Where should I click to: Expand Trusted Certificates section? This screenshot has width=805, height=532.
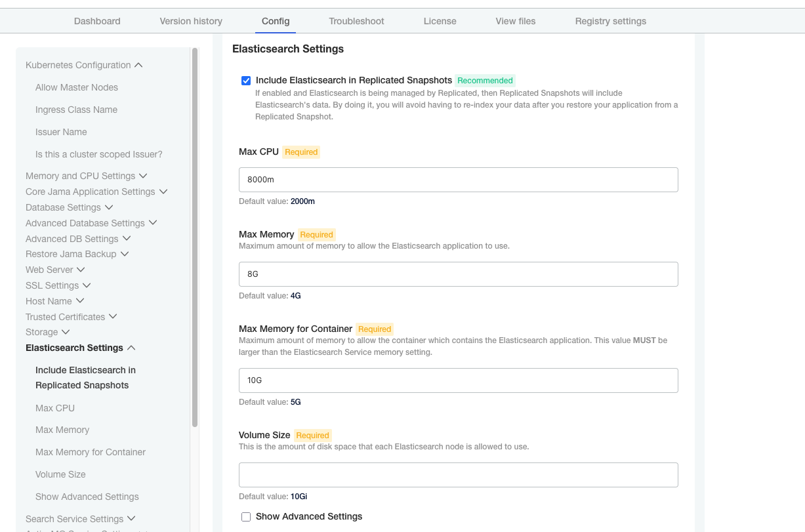click(71, 317)
